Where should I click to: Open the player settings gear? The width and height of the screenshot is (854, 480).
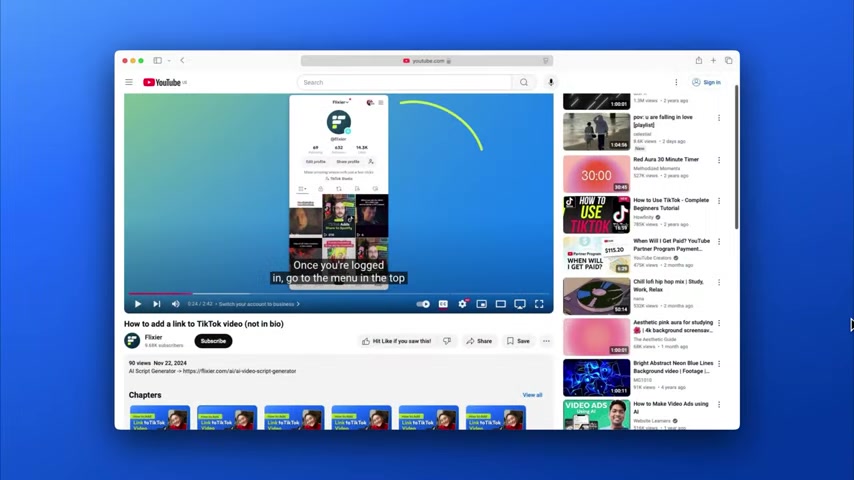coord(462,304)
